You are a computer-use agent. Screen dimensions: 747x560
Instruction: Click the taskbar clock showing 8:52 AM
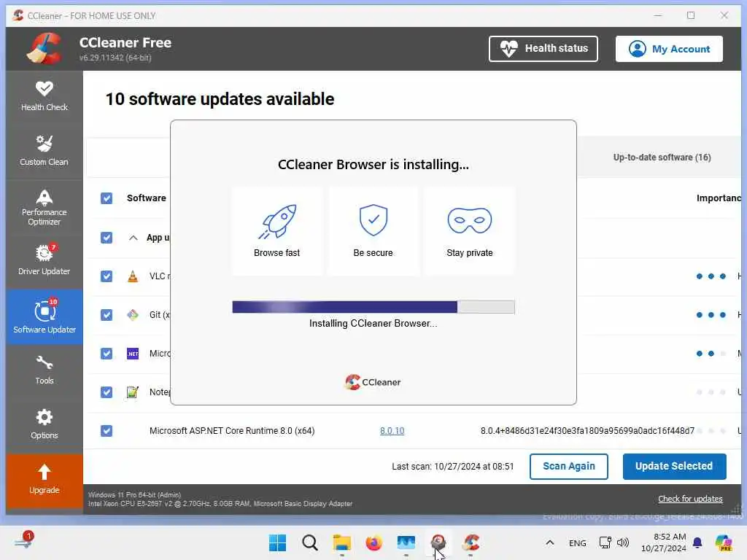[664, 542]
